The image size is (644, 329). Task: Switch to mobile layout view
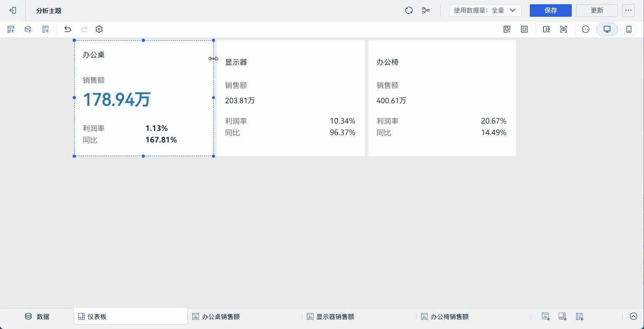point(629,29)
